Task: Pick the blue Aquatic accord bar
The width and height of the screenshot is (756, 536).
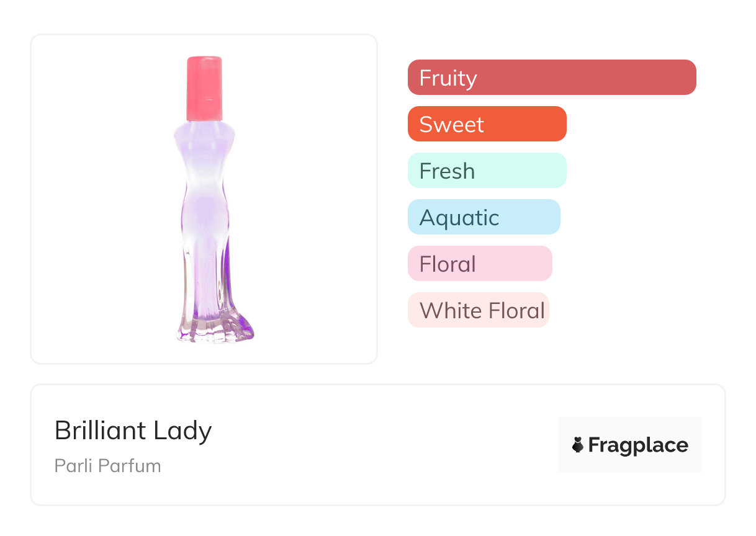Action: point(484,217)
